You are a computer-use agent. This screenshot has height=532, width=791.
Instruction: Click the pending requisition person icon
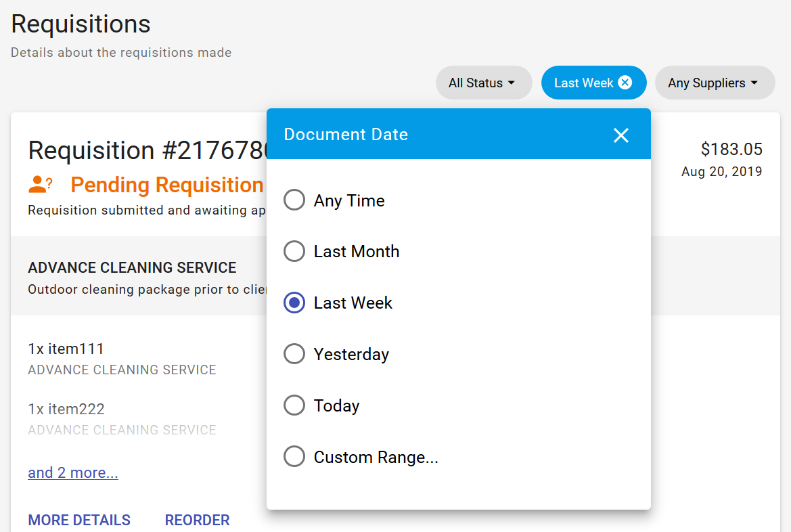(x=39, y=183)
